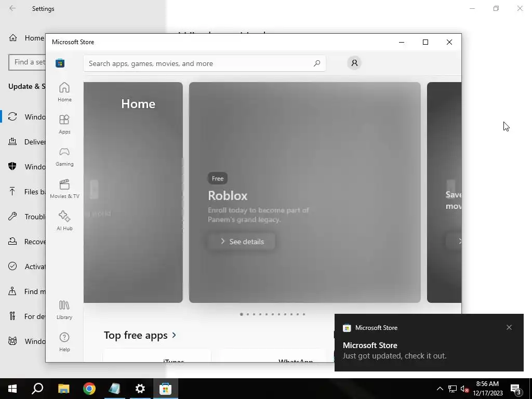
Task: Open Movies & TV in Store sidebar
Action: click(x=64, y=189)
